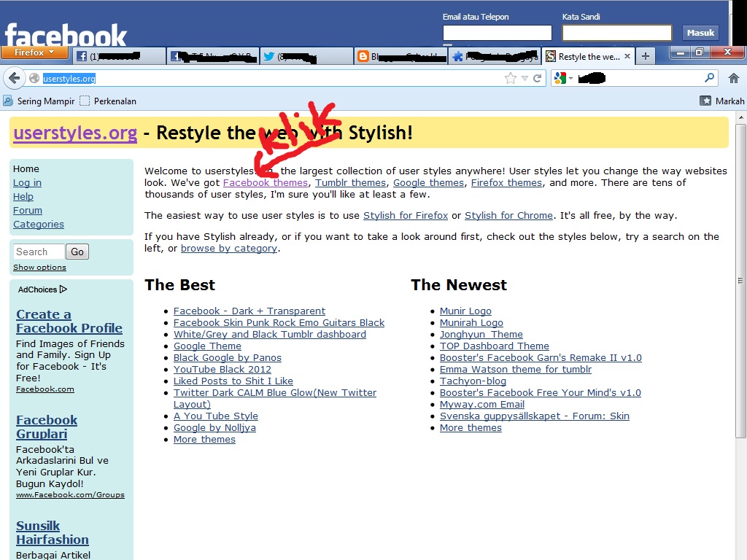Select the Restyle the web tab
The height and width of the screenshot is (560, 747).
click(x=589, y=56)
